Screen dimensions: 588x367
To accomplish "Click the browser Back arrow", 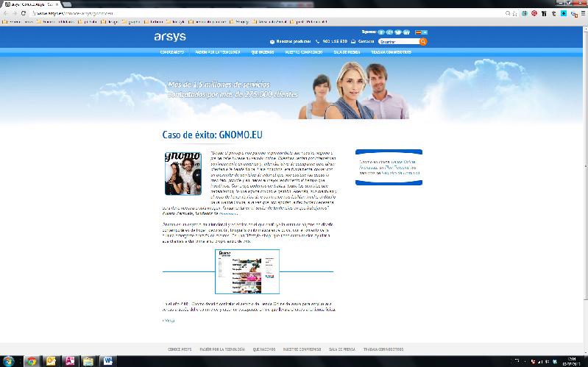I will coord(6,13).
